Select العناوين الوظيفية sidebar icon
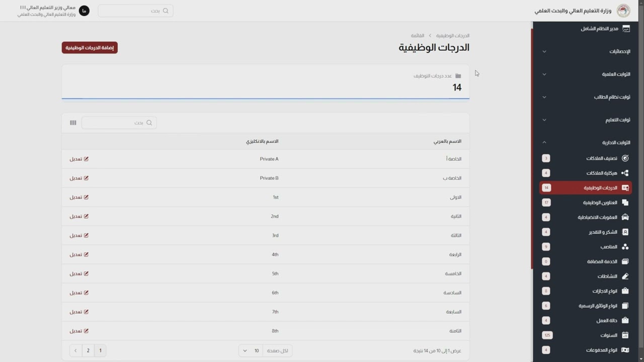The height and width of the screenshot is (362, 644). (x=625, y=203)
